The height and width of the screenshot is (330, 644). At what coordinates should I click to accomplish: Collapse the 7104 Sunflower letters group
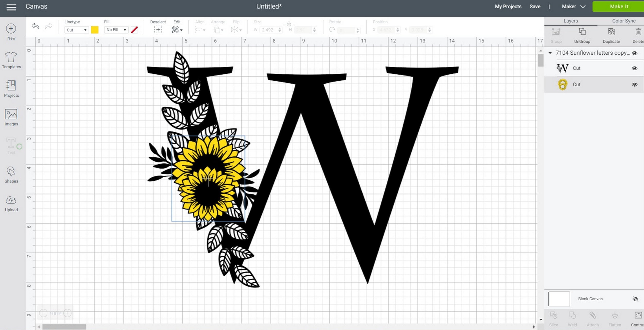pos(550,53)
